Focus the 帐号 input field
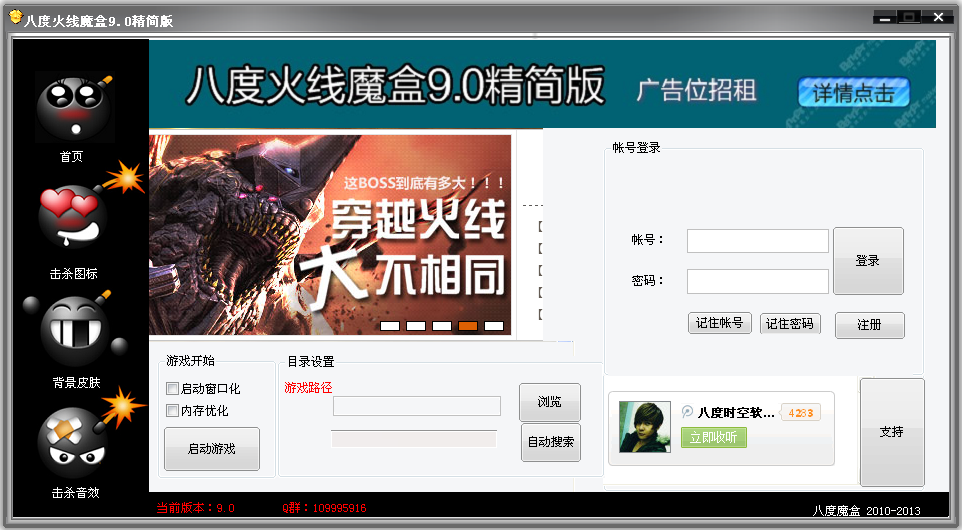Image resolution: width=962 pixels, height=530 pixels. pos(758,241)
